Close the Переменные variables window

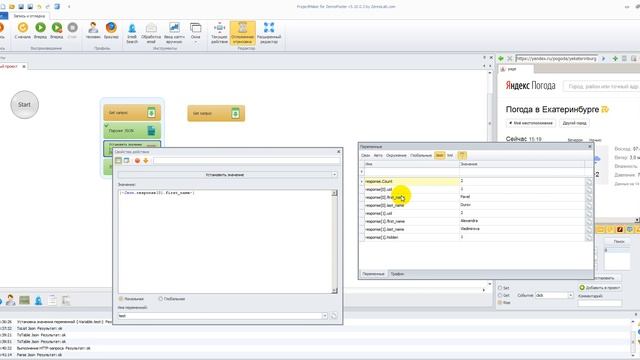pyautogui.click(x=589, y=147)
